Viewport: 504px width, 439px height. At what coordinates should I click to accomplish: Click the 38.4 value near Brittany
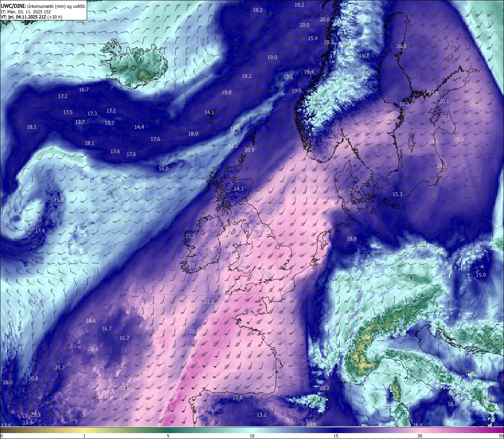(219, 338)
